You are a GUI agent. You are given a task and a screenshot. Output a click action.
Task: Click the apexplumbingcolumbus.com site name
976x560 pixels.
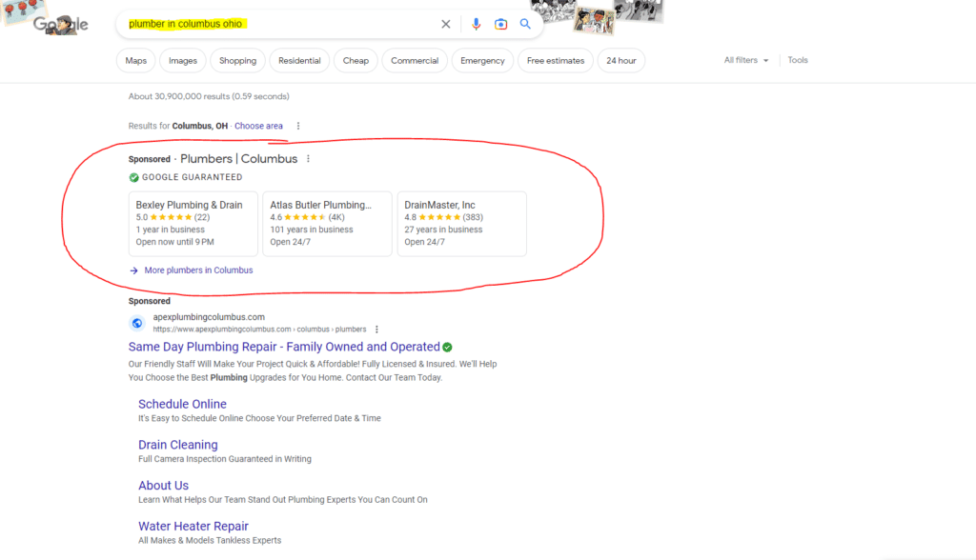click(x=209, y=317)
